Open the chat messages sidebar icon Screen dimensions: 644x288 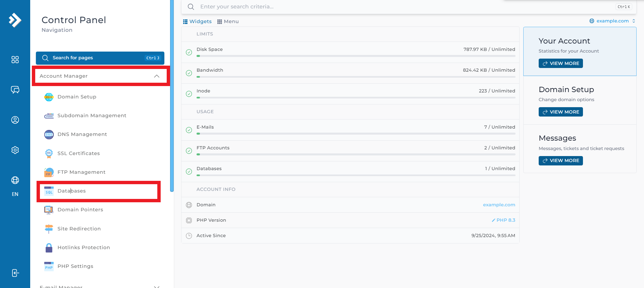(15, 90)
